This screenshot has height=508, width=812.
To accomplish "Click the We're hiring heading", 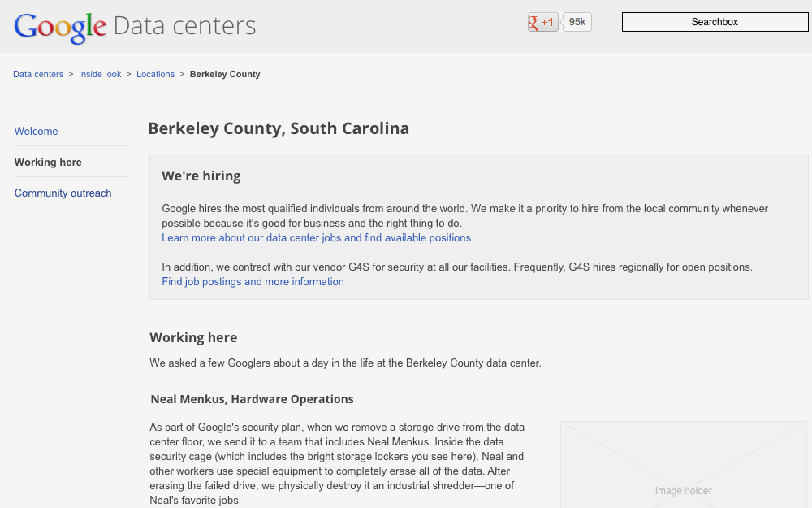I will (201, 176).
